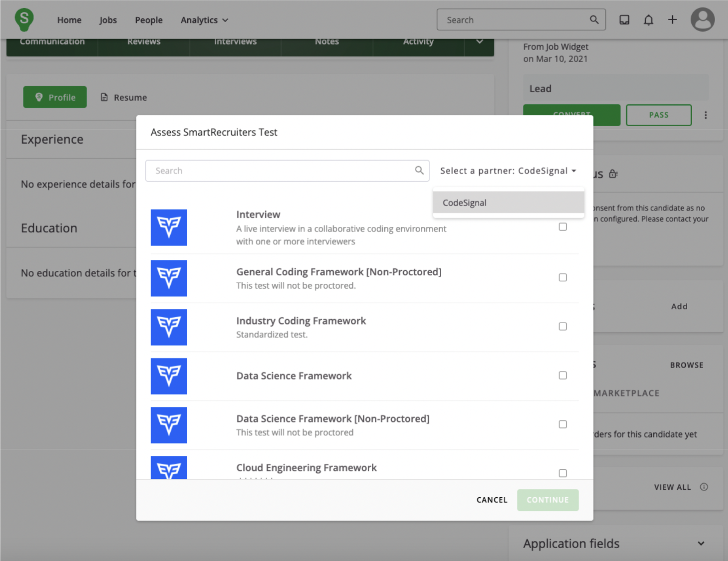Screen dimensions: 728x561
Task: Switch to the Notes tab
Action: click(327, 42)
